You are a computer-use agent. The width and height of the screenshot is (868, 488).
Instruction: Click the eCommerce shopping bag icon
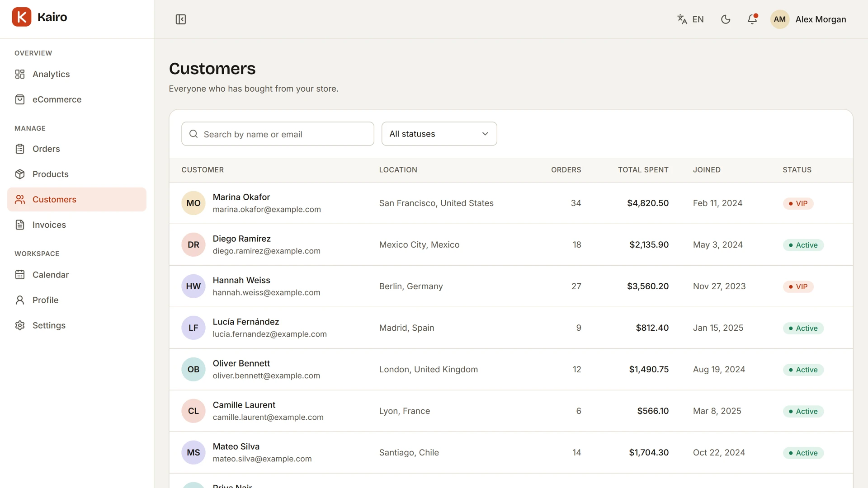point(20,99)
